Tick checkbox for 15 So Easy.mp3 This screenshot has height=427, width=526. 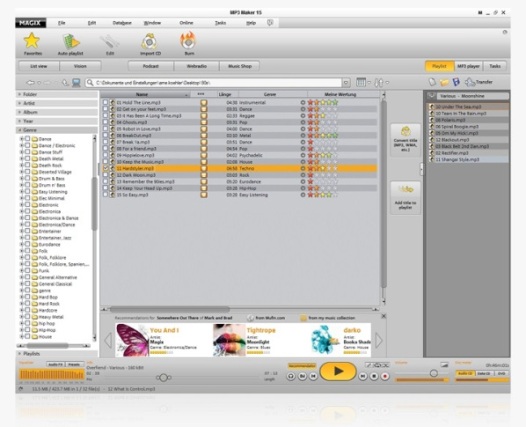click(105, 195)
